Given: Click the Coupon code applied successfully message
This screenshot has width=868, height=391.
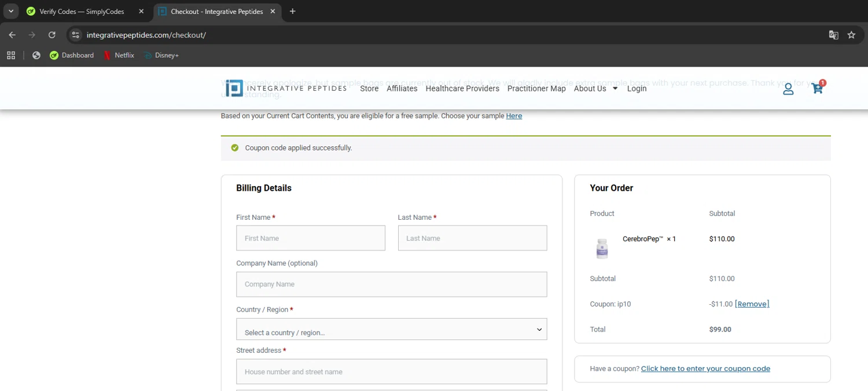Looking at the screenshot, I should pyautogui.click(x=299, y=148).
